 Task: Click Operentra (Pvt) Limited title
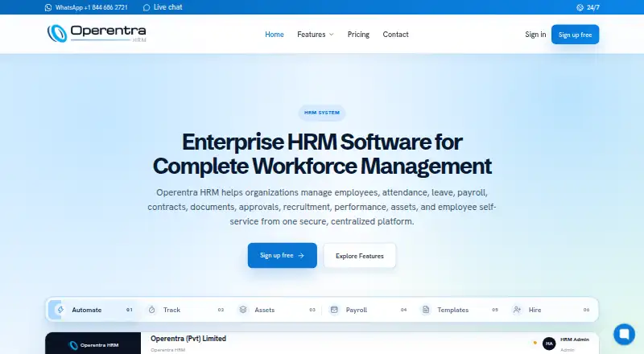pos(188,339)
